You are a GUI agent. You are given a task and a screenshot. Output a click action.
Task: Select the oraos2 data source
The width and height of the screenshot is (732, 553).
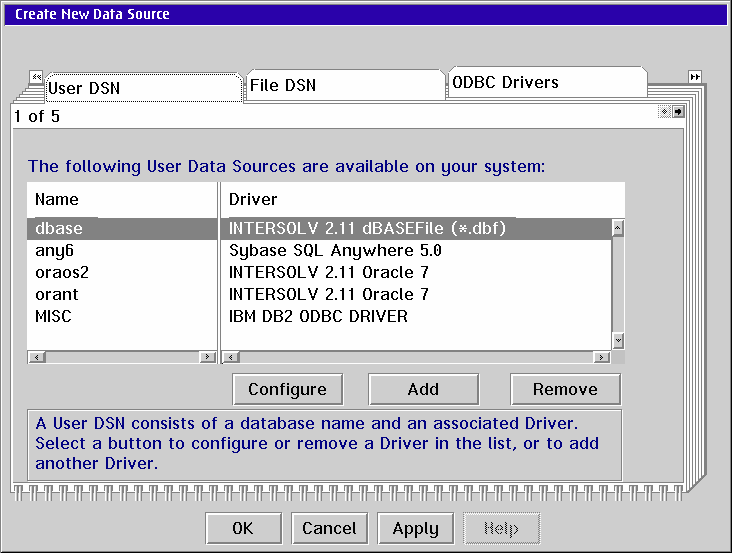click(x=122, y=273)
